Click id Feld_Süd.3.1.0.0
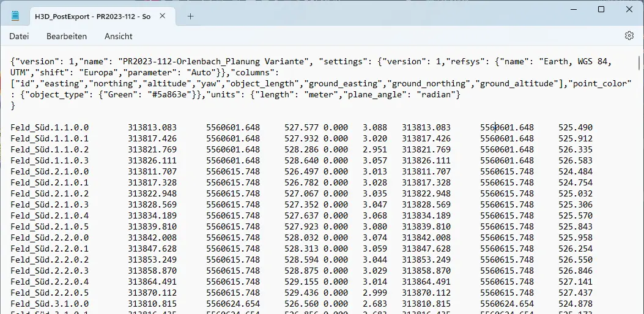Viewport: 644px width, 314px height. click(x=50, y=304)
